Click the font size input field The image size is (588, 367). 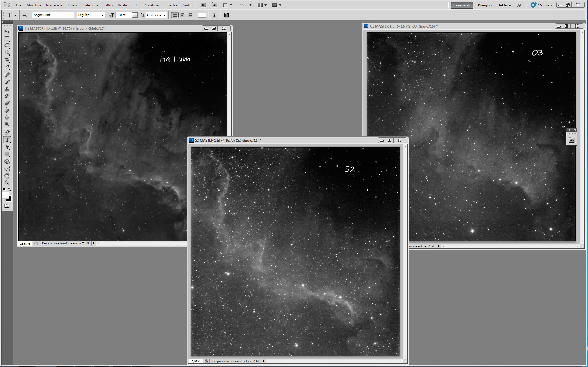[x=124, y=15]
